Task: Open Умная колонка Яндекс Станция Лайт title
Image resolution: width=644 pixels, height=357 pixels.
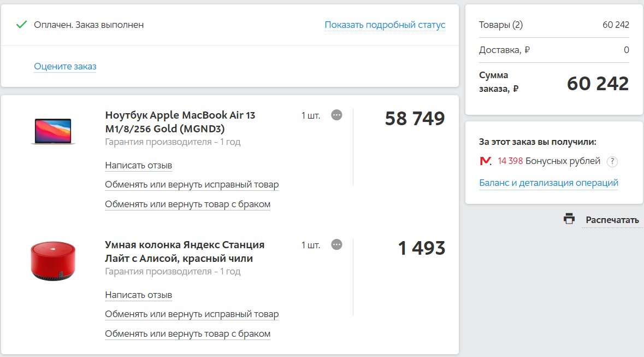Action: pos(185,251)
